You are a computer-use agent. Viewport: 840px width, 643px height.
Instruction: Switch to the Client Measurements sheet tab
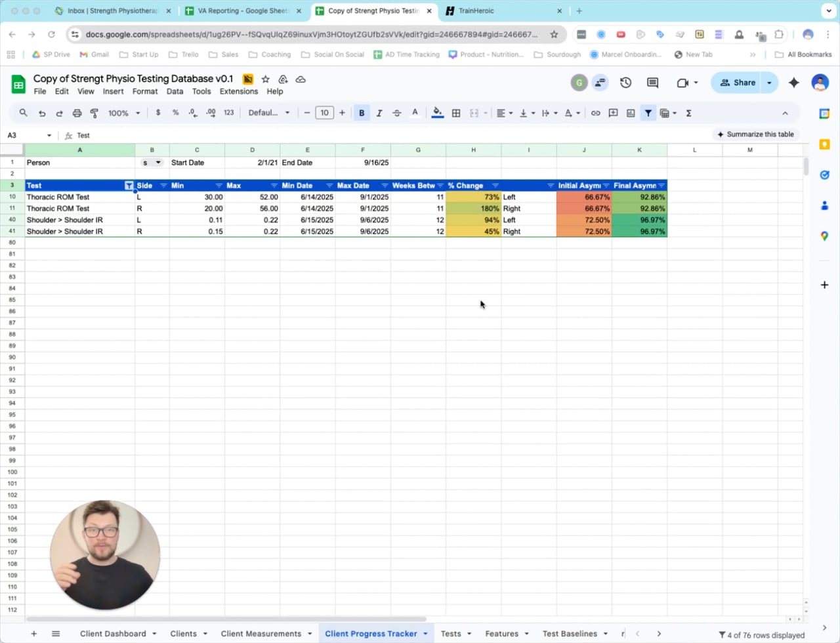click(261, 634)
